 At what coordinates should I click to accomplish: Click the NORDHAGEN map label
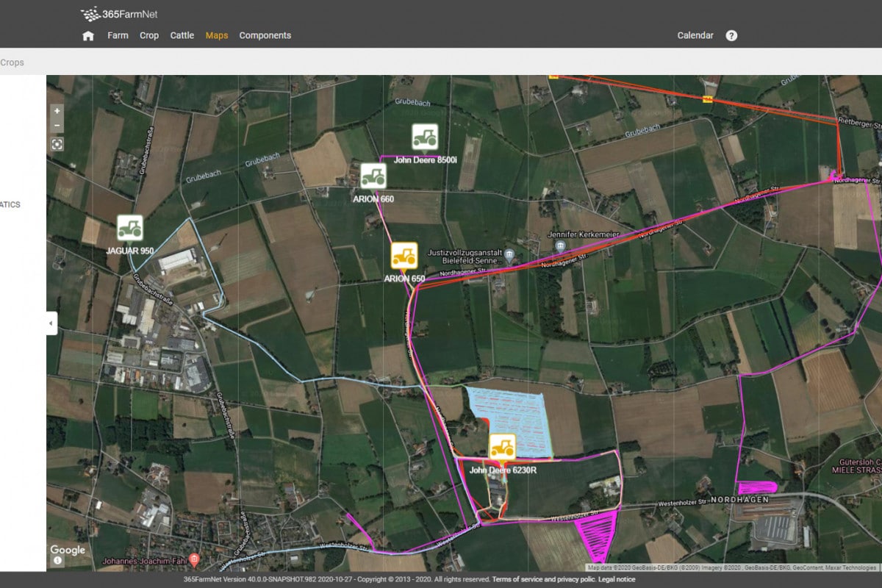point(740,499)
